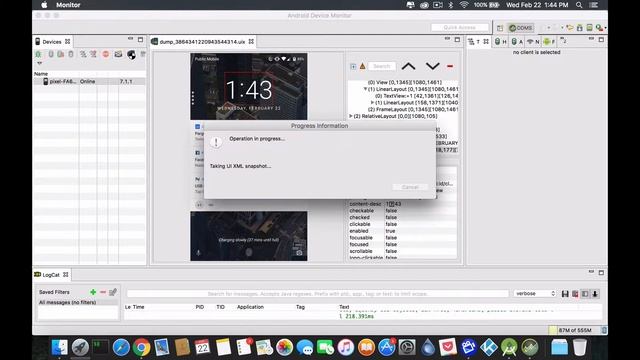This screenshot has width=640, height=360.
Task: Click the Cause GC trash icon
Action: [71, 54]
